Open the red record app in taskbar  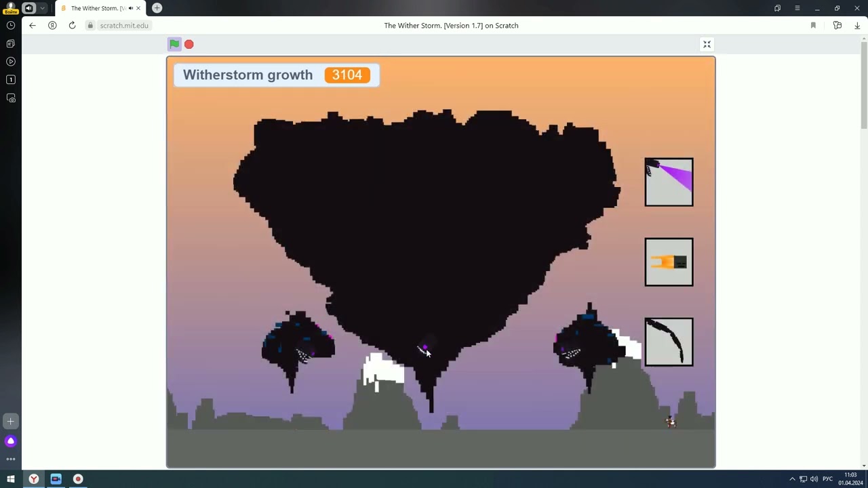click(78, 479)
